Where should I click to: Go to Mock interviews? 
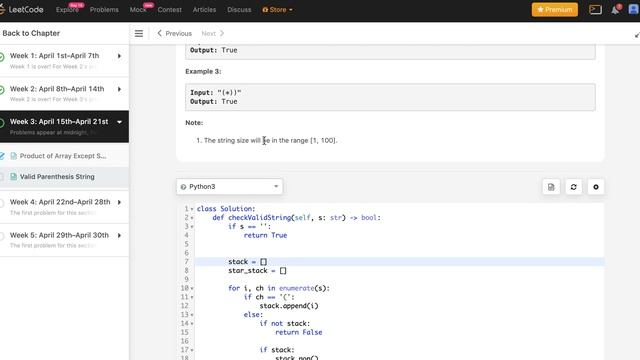click(138, 9)
